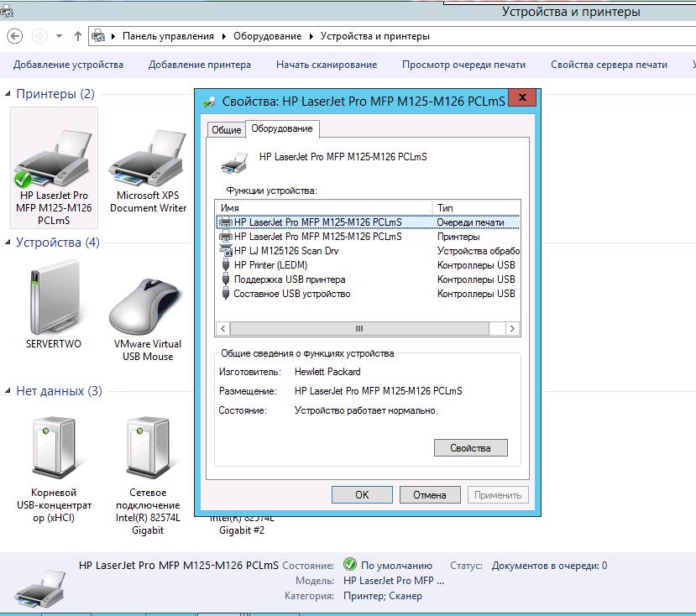Click the Свойства button in the dialog
This screenshot has width=696, height=616.
[470, 448]
